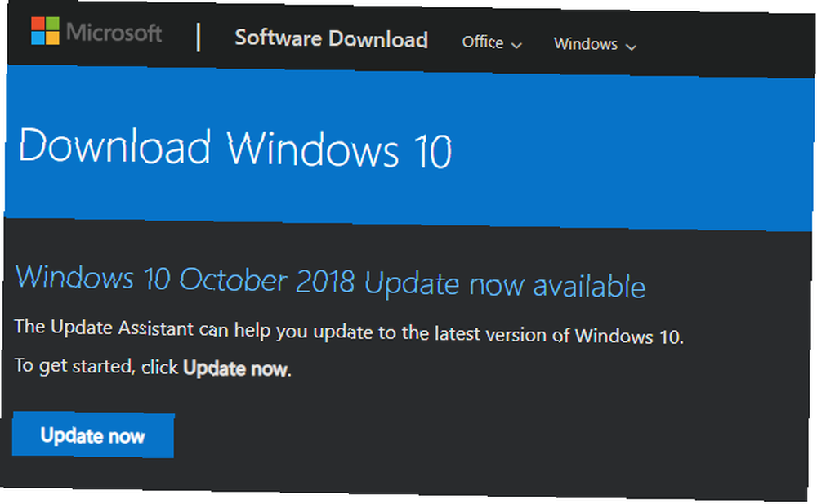
Task: Click the To get started instruction line
Action: coord(152,367)
